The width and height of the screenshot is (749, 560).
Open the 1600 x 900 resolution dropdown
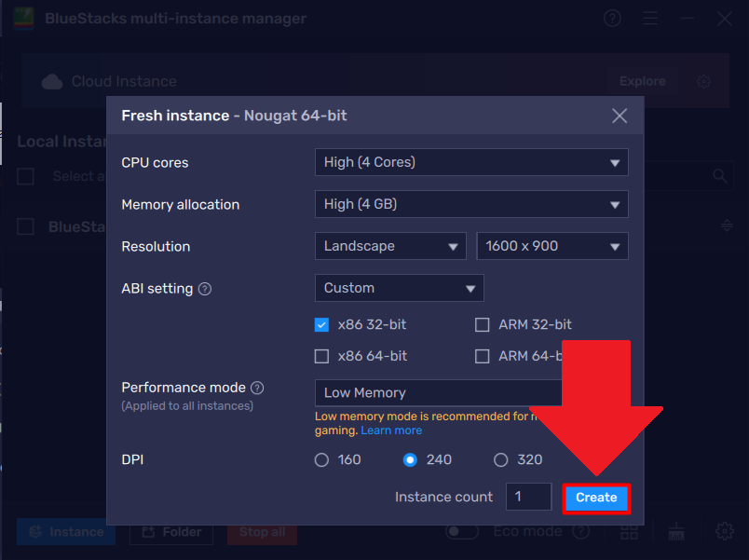coord(552,246)
